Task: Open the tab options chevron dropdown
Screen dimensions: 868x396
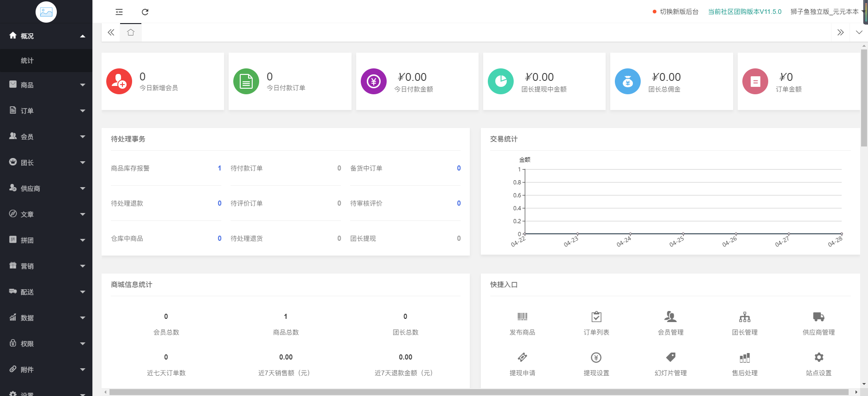Action: (x=859, y=32)
